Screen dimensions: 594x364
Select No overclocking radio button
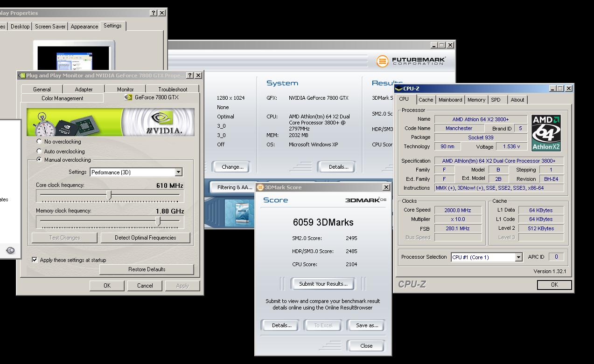(x=39, y=142)
